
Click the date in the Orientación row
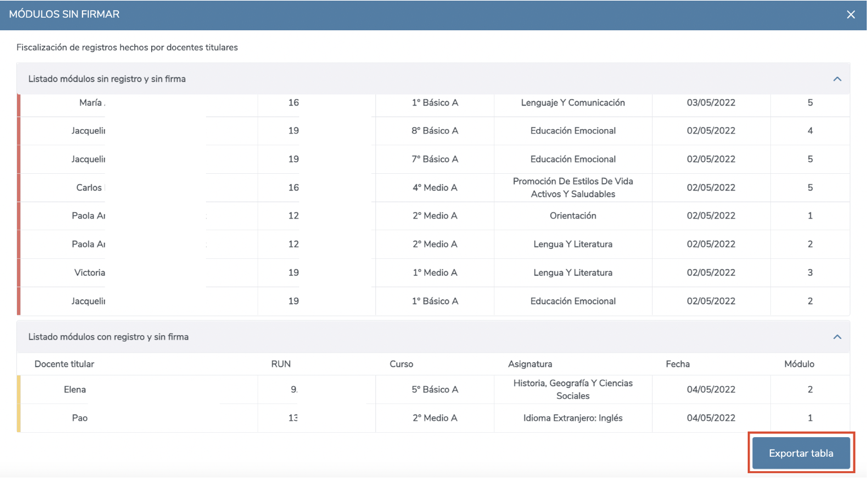coord(711,215)
